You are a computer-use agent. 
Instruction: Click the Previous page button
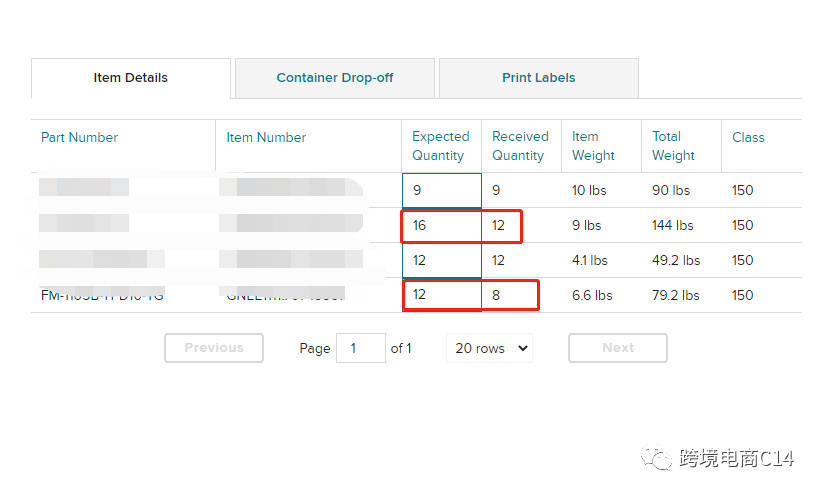[214, 348]
